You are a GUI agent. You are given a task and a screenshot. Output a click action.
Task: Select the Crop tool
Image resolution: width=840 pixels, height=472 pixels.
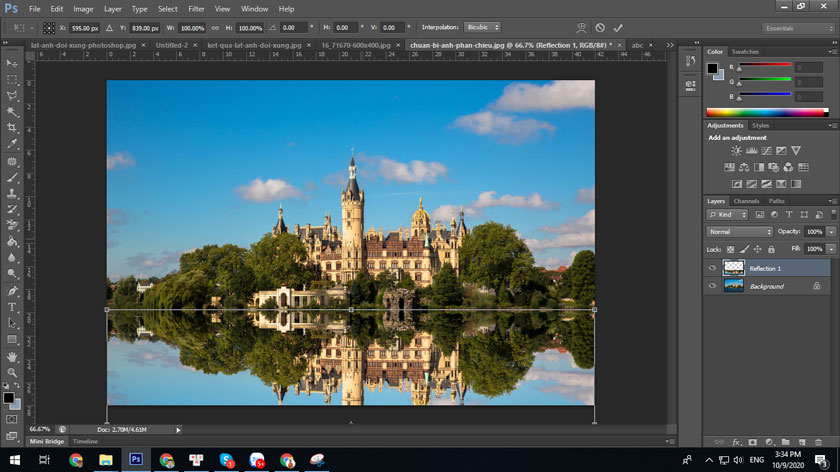pyautogui.click(x=12, y=128)
